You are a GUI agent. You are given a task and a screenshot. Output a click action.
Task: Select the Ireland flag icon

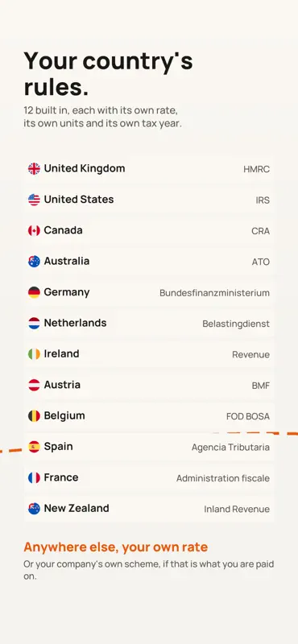pyautogui.click(x=34, y=354)
